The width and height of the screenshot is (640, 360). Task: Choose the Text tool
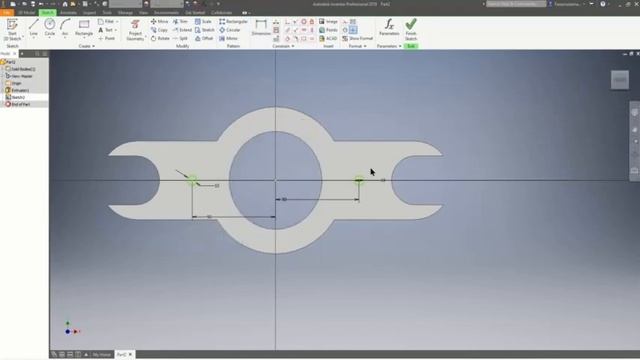point(105,30)
